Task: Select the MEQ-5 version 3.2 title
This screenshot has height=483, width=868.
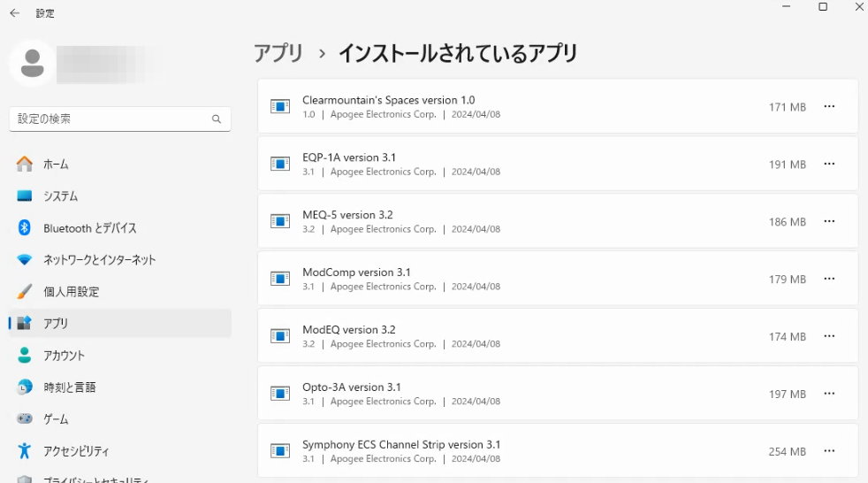Action: (x=347, y=215)
